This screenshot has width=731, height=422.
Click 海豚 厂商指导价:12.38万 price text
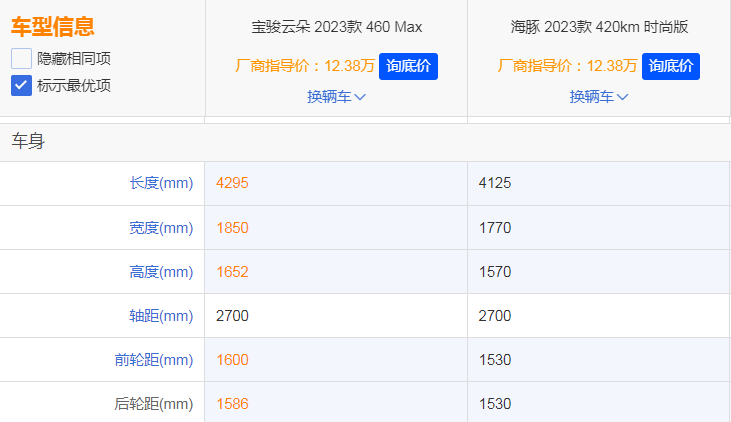(567, 66)
